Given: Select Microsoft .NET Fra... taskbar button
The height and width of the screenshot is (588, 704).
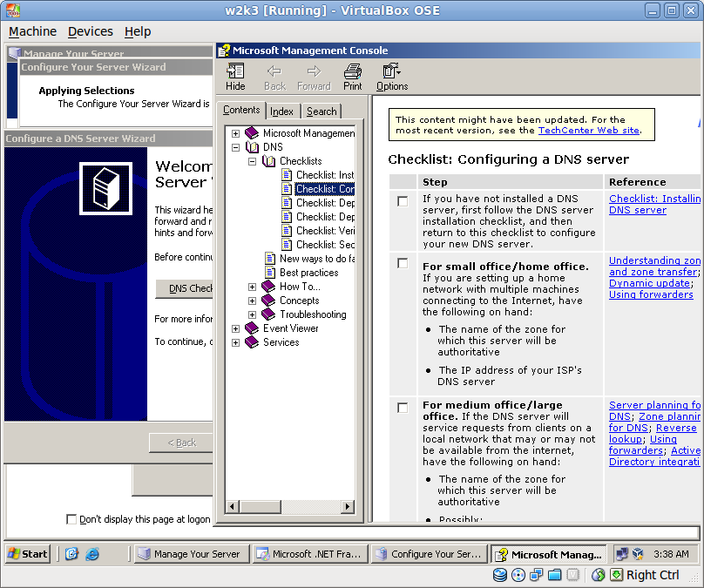Looking at the screenshot, I should click(x=310, y=554).
